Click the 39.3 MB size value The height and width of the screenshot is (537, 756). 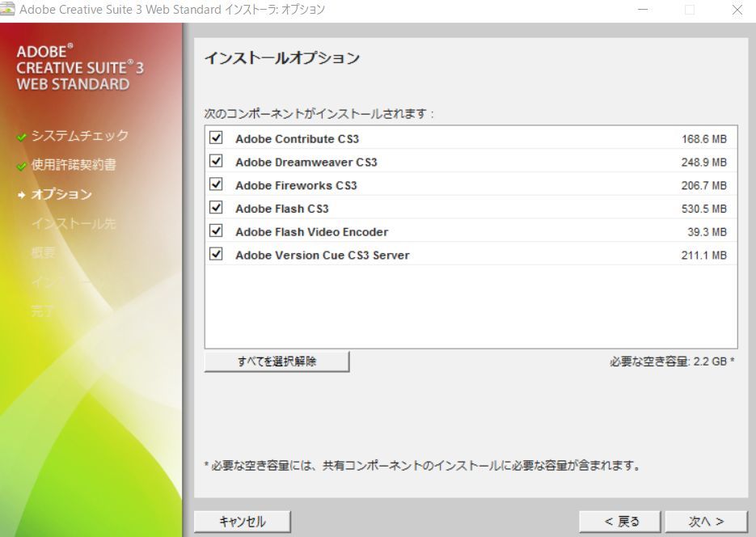point(707,232)
